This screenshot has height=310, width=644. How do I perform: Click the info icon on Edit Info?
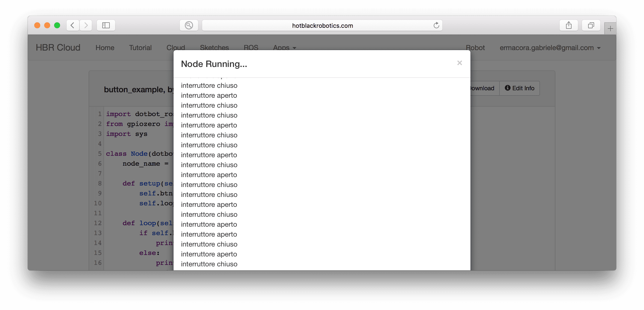pos(507,88)
